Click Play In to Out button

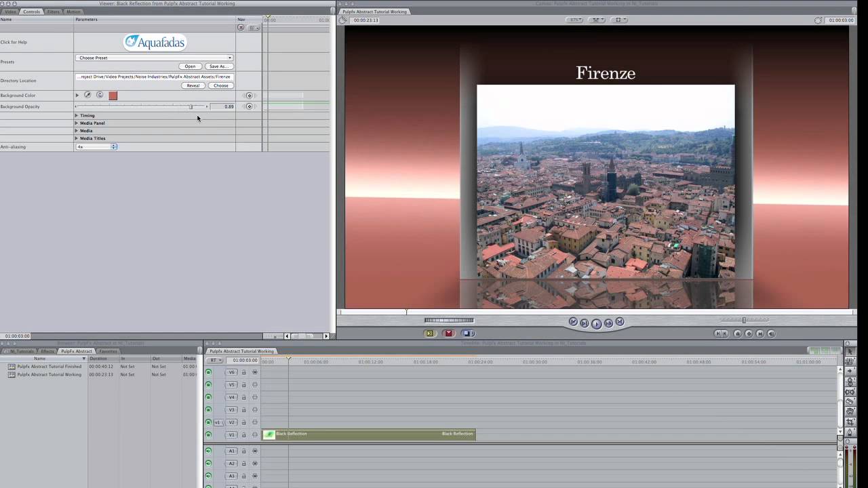pyautogui.click(x=585, y=323)
